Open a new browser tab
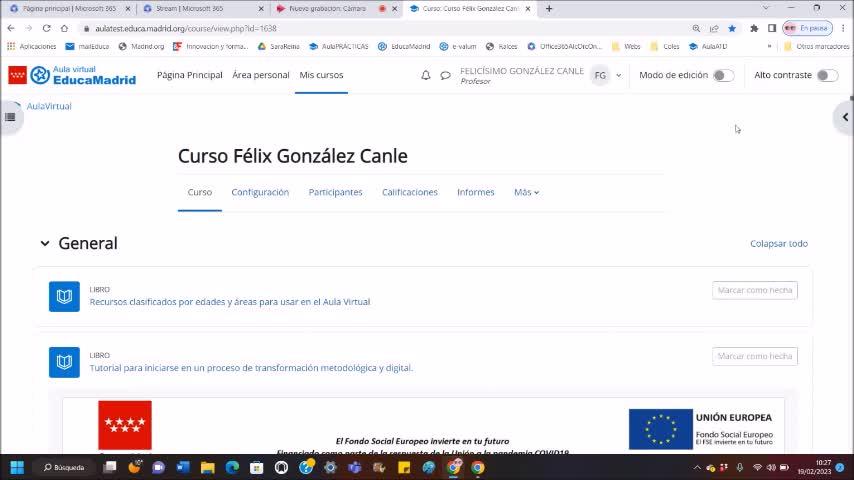The height and width of the screenshot is (480, 854). [x=549, y=9]
